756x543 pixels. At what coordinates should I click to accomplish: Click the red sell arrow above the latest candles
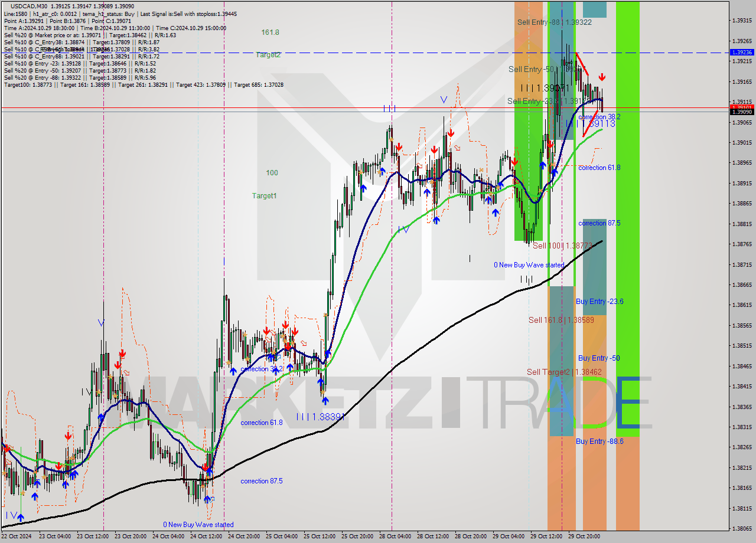[x=601, y=77]
